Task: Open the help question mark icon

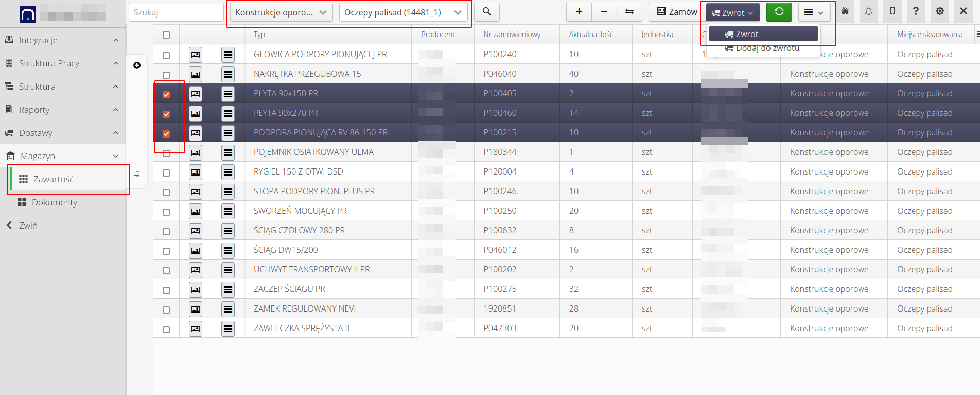Action: coord(916,12)
